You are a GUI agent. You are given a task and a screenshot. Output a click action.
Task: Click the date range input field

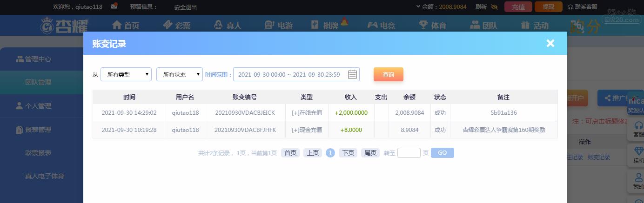tap(296, 74)
